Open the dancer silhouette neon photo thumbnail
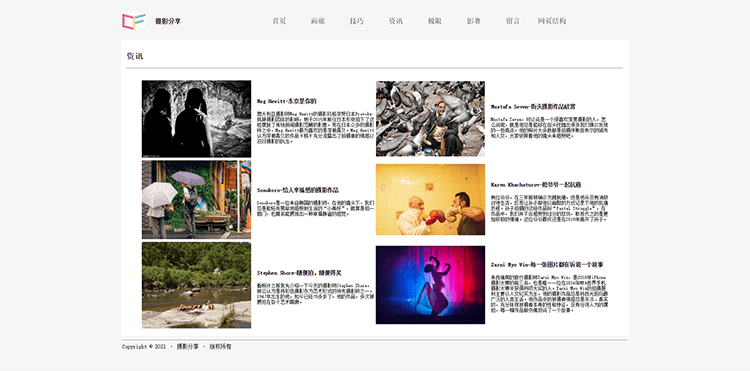This screenshot has width=750, height=371. 430,285
